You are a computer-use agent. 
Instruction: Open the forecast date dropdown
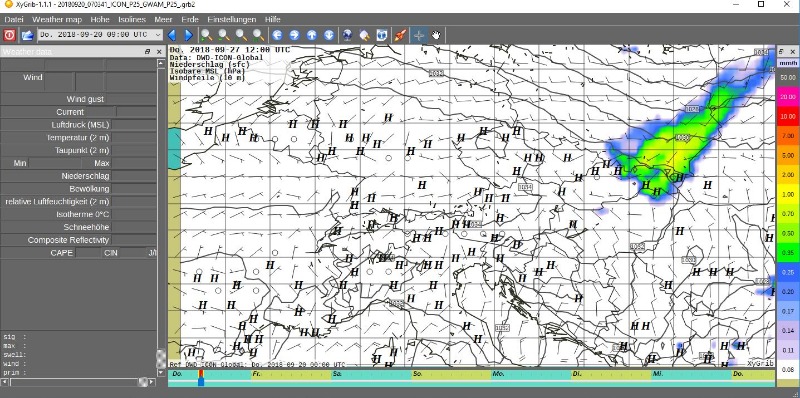click(x=158, y=35)
